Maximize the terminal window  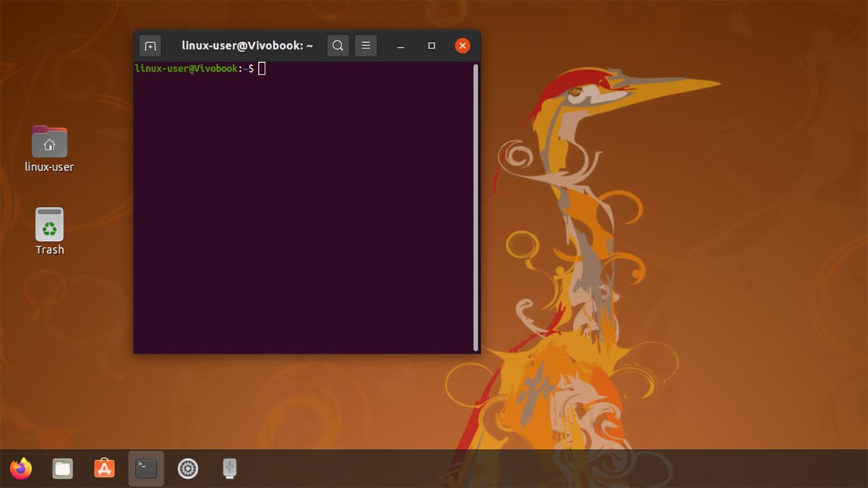point(431,46)
